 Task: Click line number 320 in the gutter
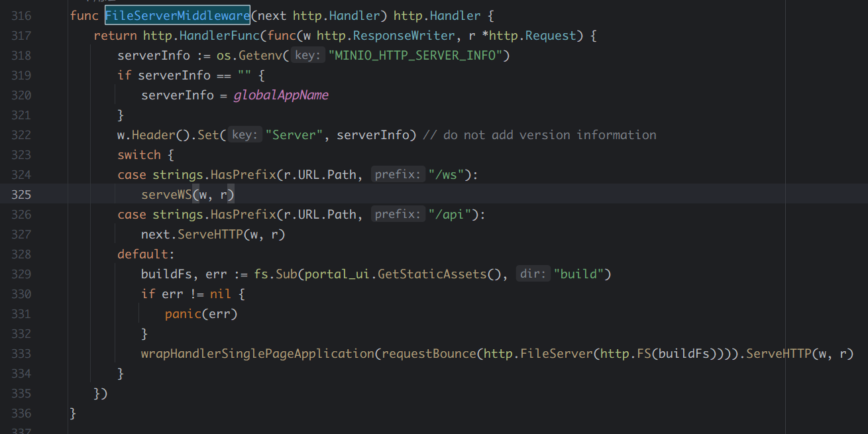click(21, 95)
